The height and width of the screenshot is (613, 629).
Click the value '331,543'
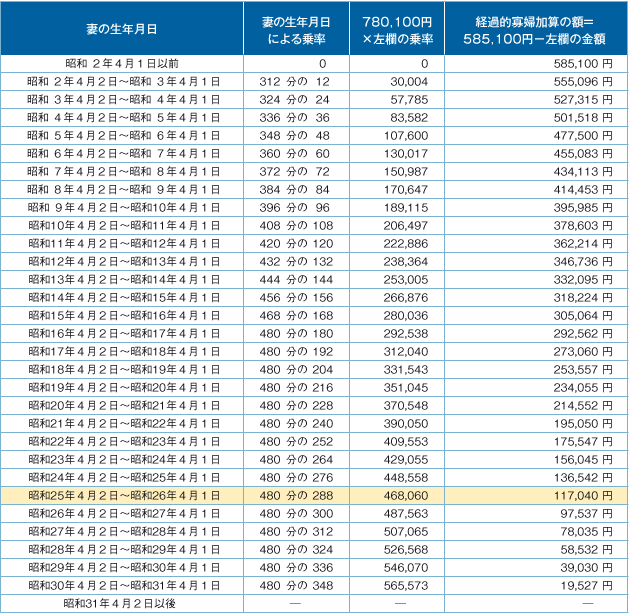tap(406, 370)
